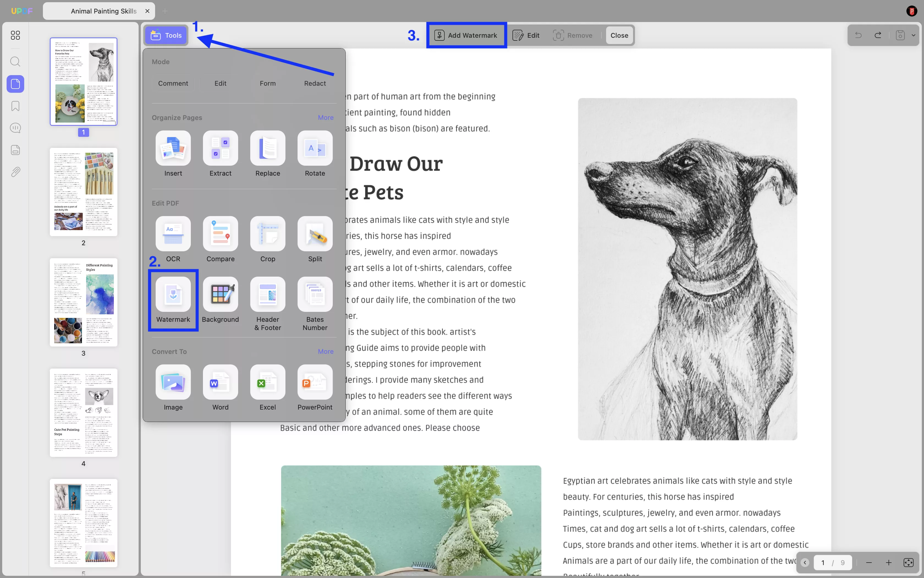This screenshot has height=578, width=924.
Task: Open a new tab with plus
Action: click(x=165, y=11)
